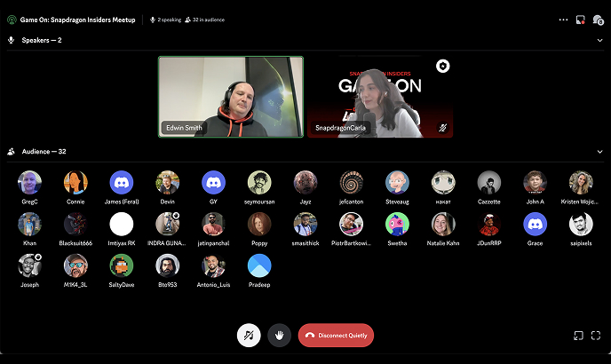Click Jayz's avatar

[x=305, y=182]
